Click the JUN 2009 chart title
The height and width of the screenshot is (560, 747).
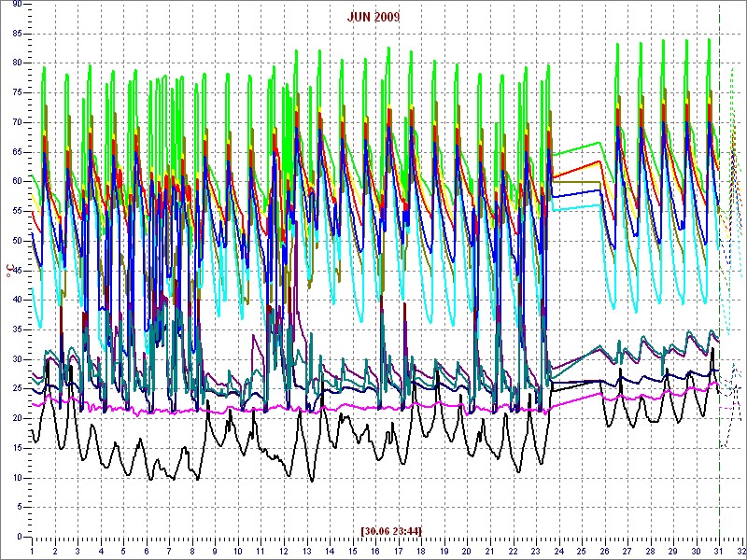click(373, 17)
